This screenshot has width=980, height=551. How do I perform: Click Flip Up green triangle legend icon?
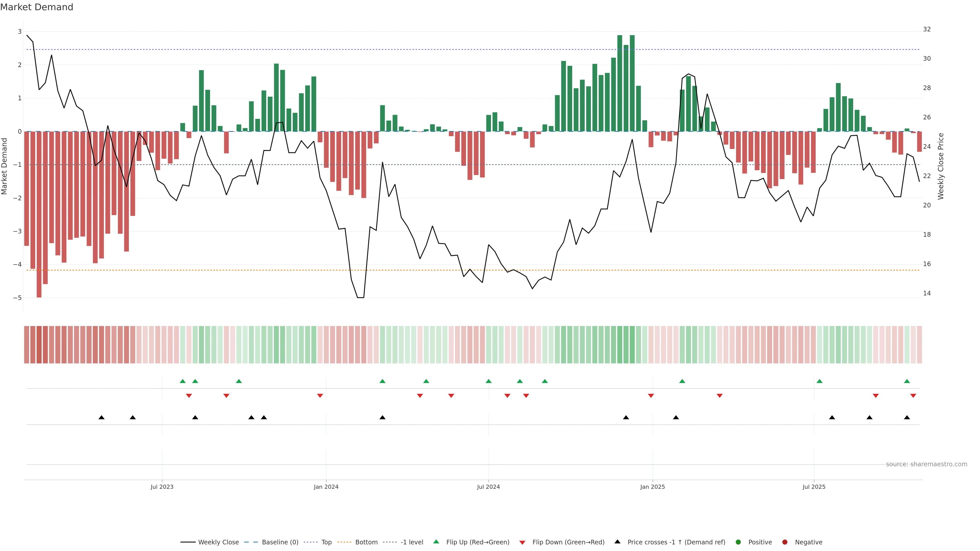coord(436,542)
